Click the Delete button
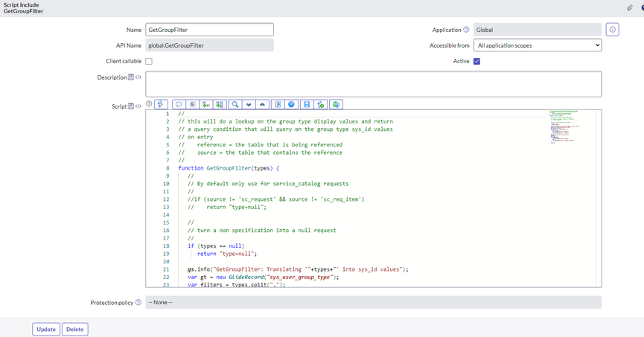The width and height of the screenshot is (644, 337). coord(75,330)
